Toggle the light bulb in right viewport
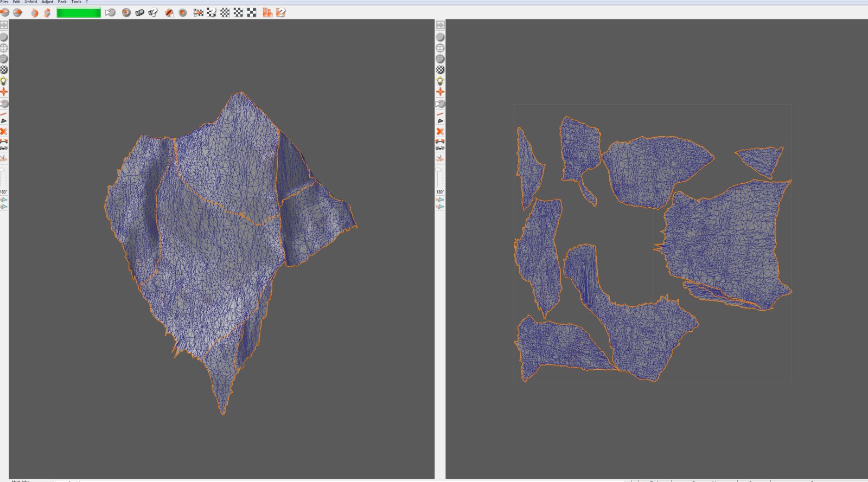Screen dimensions: 868x482 pyautogui.click(x=440, y=81)
